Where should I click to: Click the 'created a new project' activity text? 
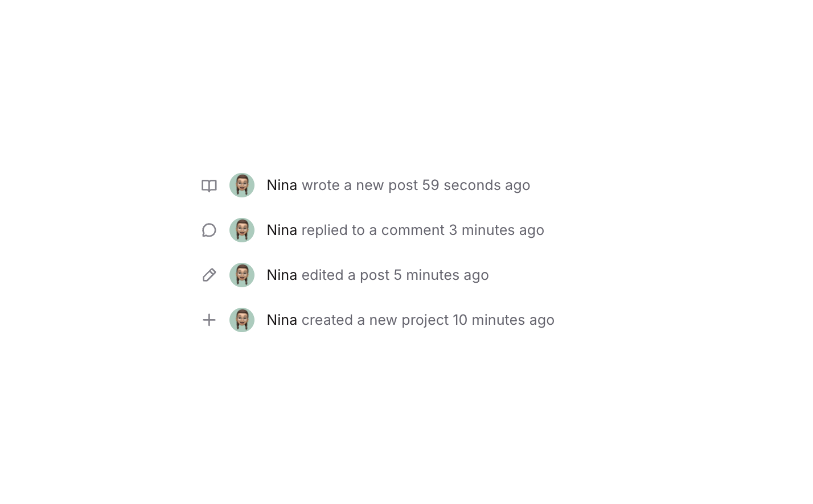[x=375, y=320]
